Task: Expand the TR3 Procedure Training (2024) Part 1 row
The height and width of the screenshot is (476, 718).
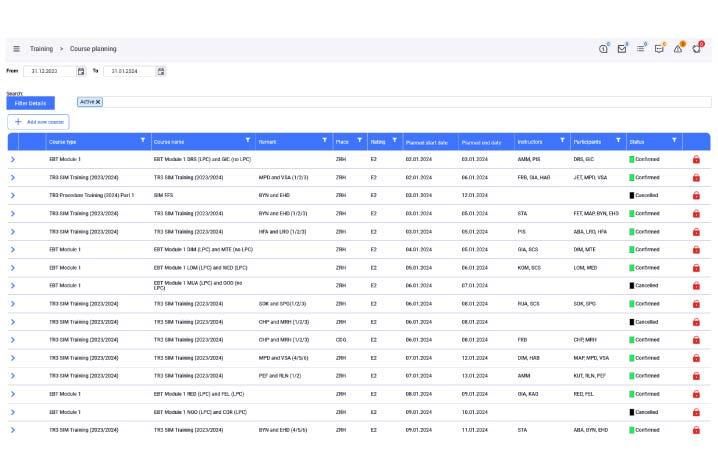Action: [13, 195]
